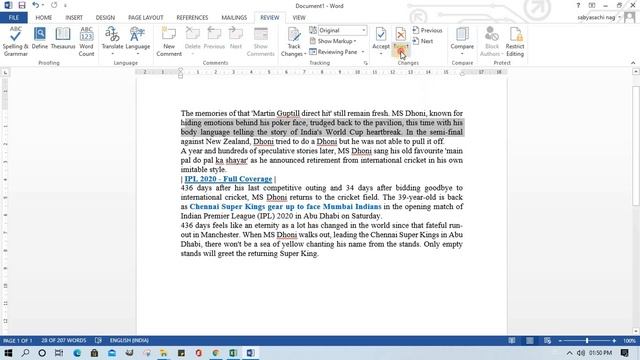
Task: Toggle Track Changes on
Action: [x=293, y=41]
